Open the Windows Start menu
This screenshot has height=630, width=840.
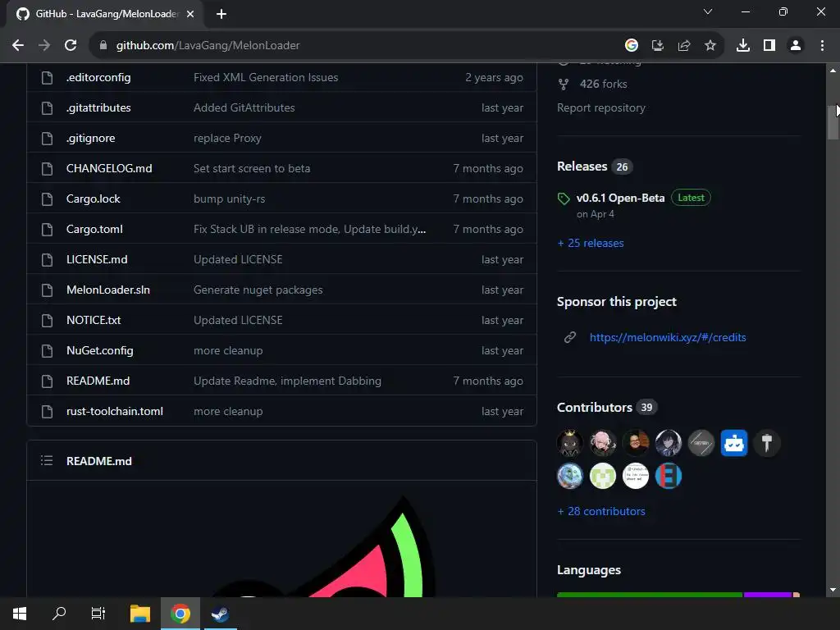[x=20, y=614]
